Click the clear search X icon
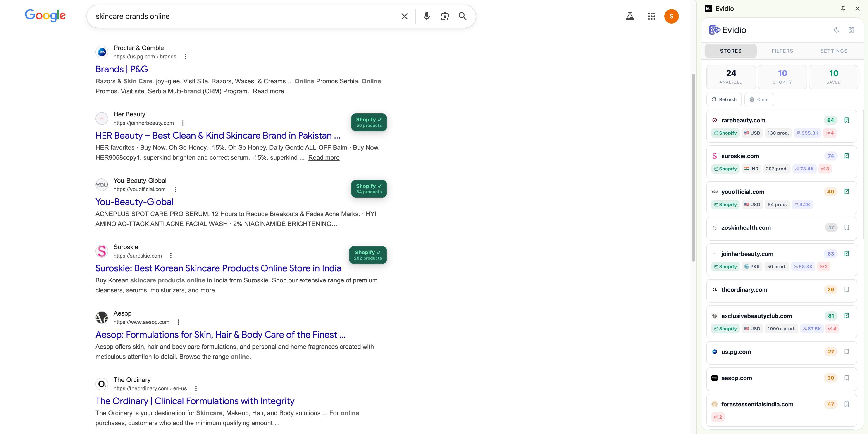Viewport: 868px width, 434px height. pyautogui.click(x=404, y=16)
